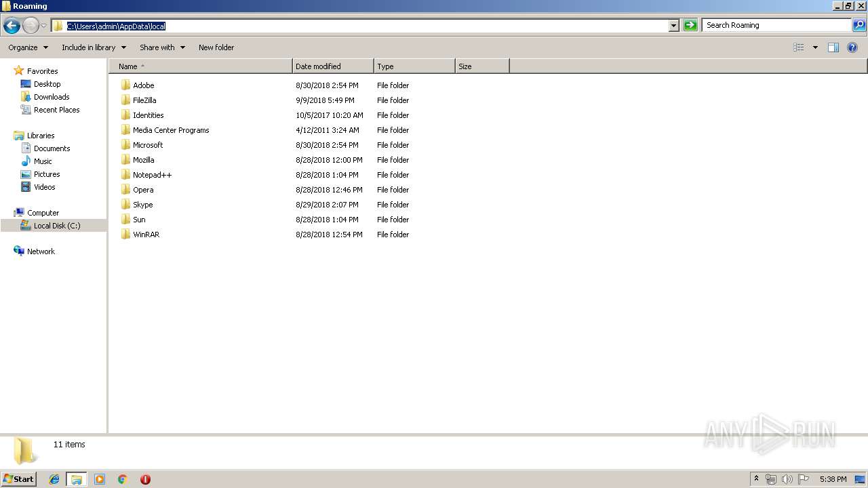The image size is (868, 488).
Task: Click the Identities date 10/5/2017 10:20 AM
Action: (x=330, y=115)
